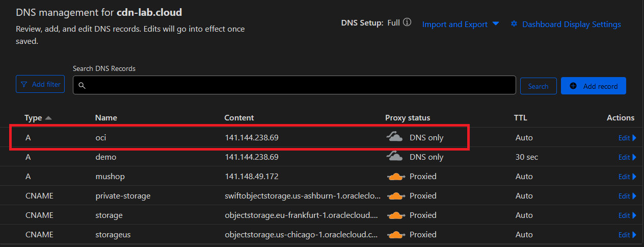Click the Add record button
The width and height of the screenshot is (644, 247).
pyautogui.click(x=593, y=86)
